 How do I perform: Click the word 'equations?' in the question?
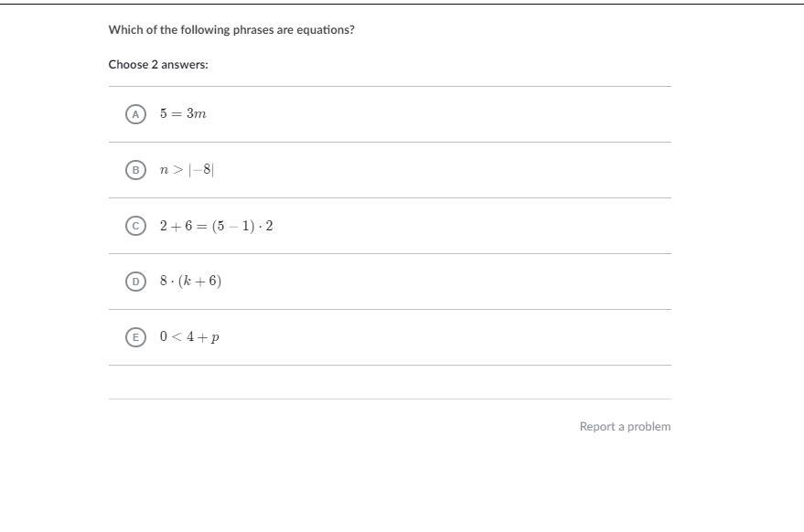326,30
